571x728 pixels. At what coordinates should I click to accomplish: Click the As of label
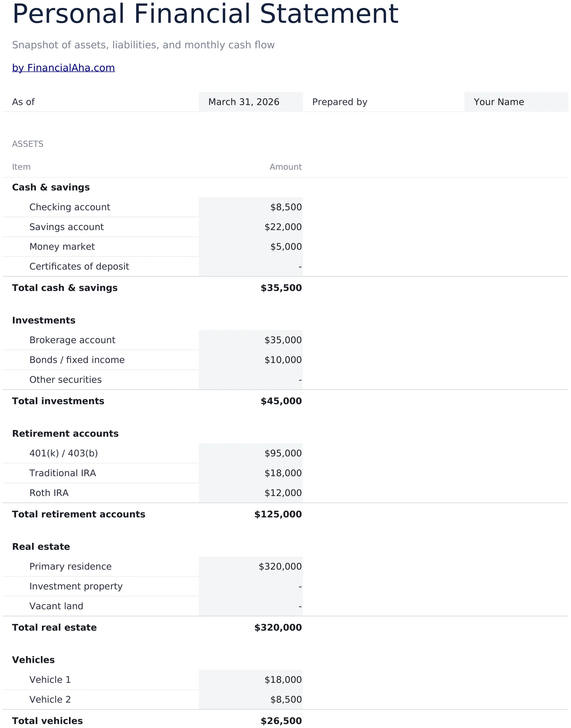23,102
